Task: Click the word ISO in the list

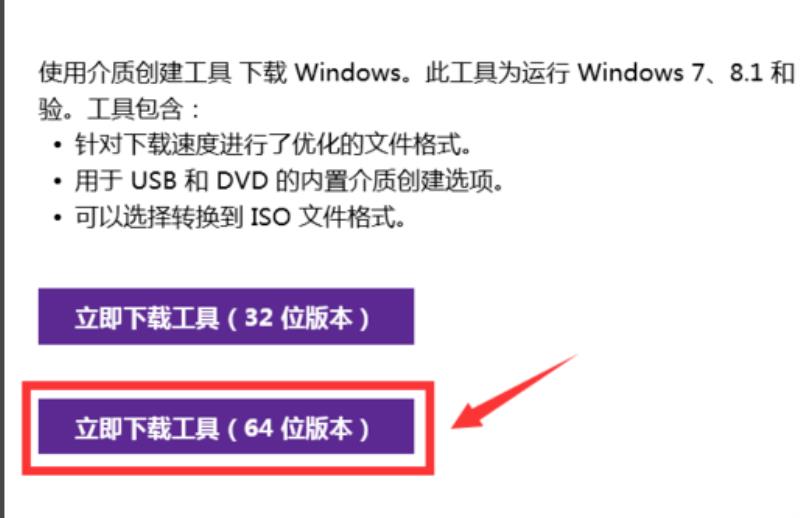Action: click(x=270, y=217)
